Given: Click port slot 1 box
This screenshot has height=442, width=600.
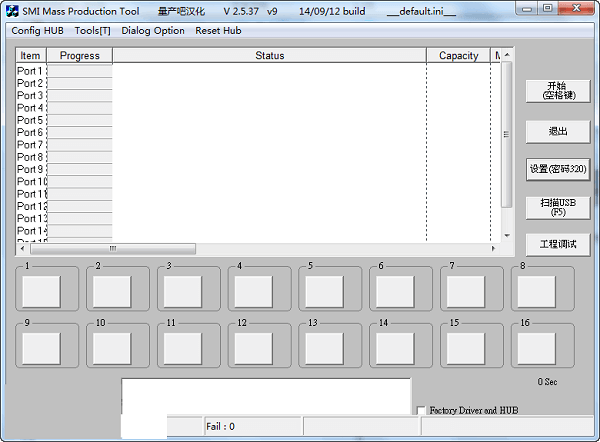Looking at the screenshot, I should (x=42, y=291).
